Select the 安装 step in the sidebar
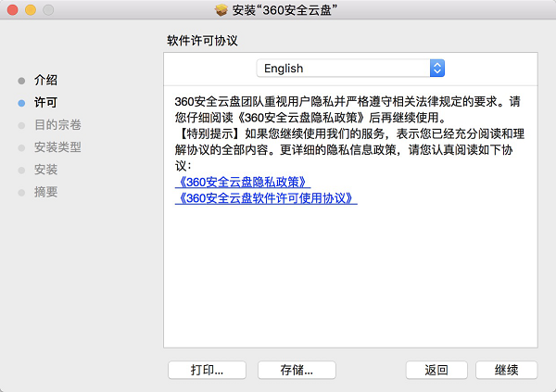The width and height of the screenshot is (556, 392). pos(45,170)
